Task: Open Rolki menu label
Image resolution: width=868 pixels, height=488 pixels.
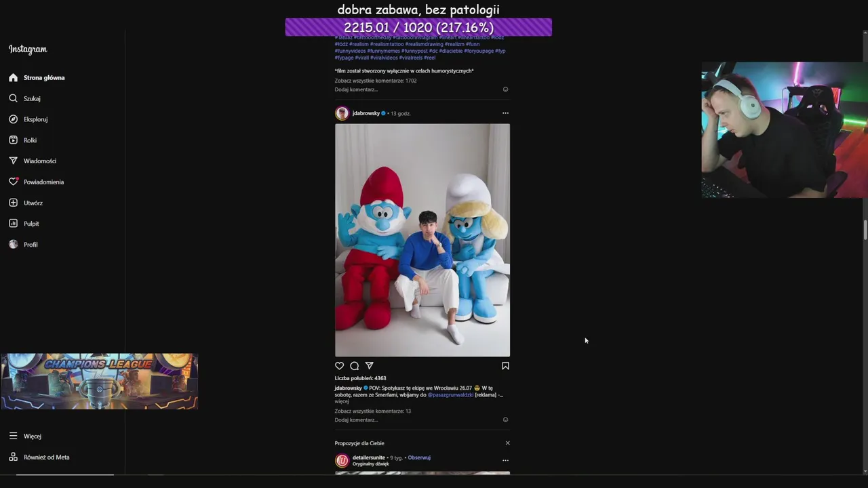Action: pyautogui.click(x=30, y=140)
